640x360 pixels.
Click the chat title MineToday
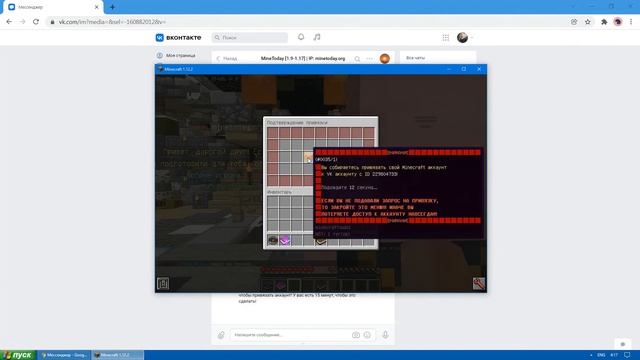[303, 59]
